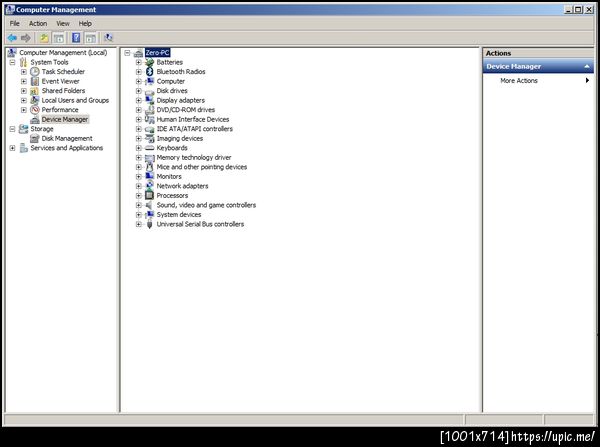
Task: Expand the Services and Applications node
Action: click(12, 148)
